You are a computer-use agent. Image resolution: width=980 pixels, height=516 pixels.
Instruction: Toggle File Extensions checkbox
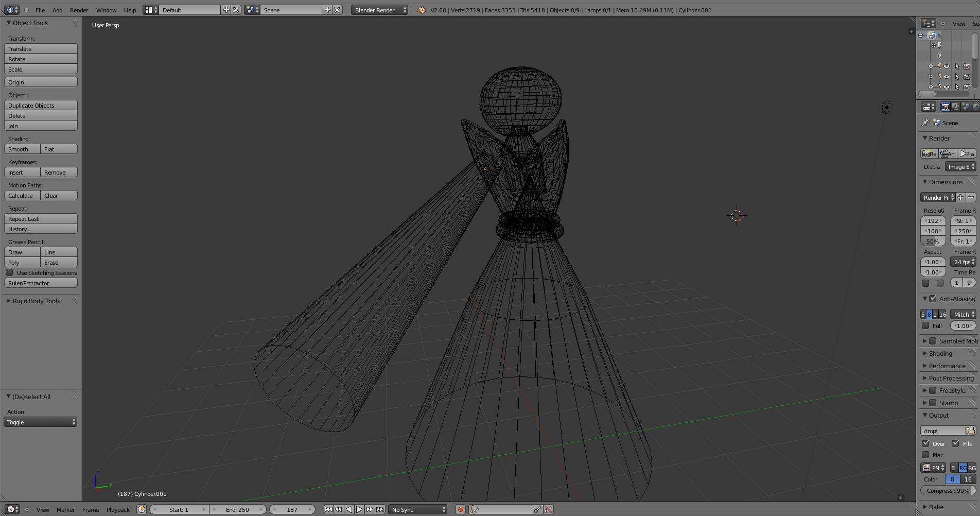click(955, 443)
